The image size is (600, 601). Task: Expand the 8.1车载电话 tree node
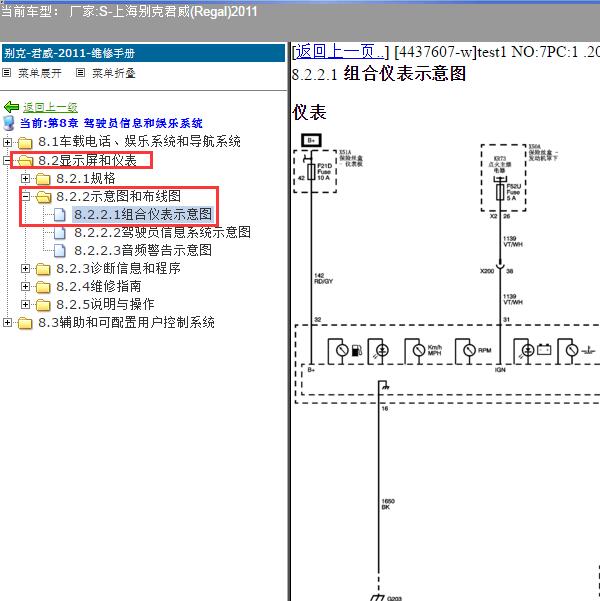point(7,142)
